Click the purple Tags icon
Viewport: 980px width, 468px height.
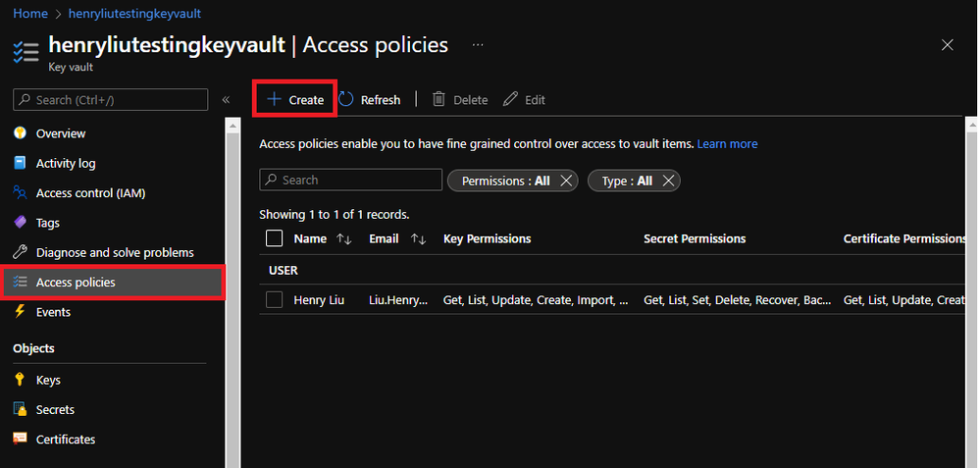[20, 223]
